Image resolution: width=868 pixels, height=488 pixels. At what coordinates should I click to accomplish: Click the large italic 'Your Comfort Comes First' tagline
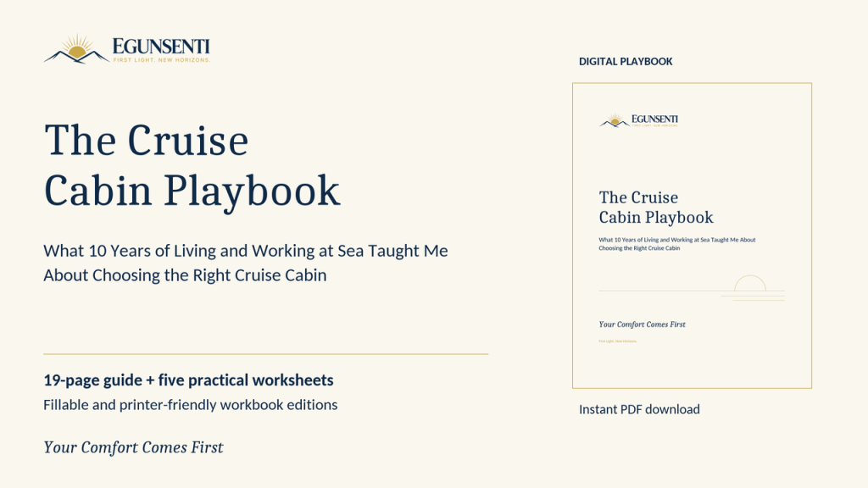[133, 447]
